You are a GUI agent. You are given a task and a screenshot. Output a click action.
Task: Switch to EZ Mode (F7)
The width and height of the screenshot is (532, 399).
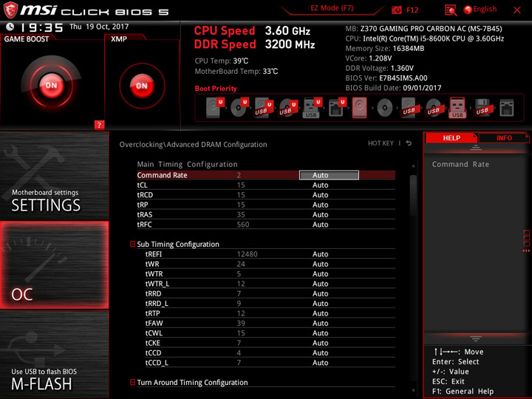click(332, 8)
